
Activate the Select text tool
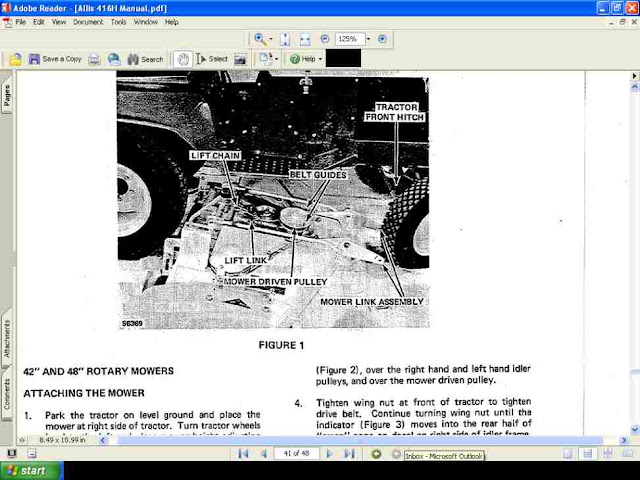(x=211, y=59)
